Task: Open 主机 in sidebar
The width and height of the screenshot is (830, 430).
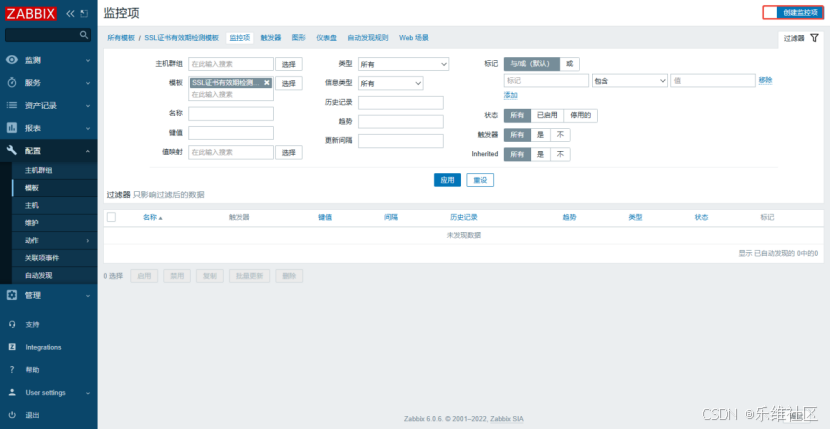Action: [x=32, y=205]
